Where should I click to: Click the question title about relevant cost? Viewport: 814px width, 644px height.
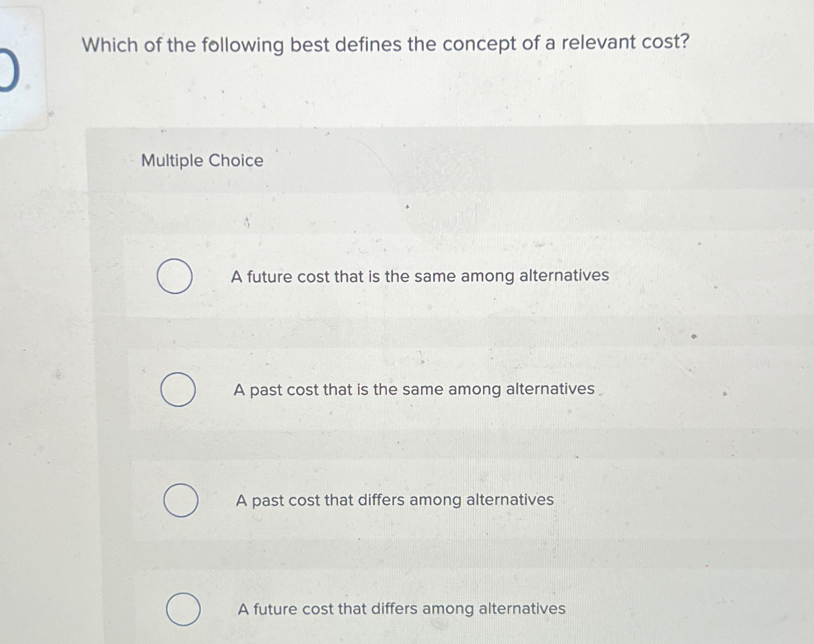tap(385, 45)
